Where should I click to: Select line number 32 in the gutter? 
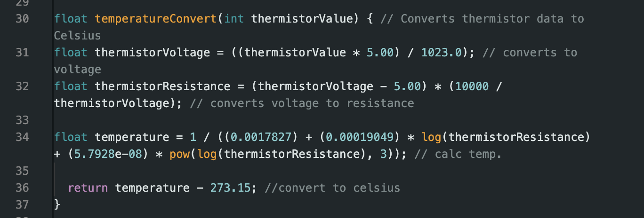(22, 86)
